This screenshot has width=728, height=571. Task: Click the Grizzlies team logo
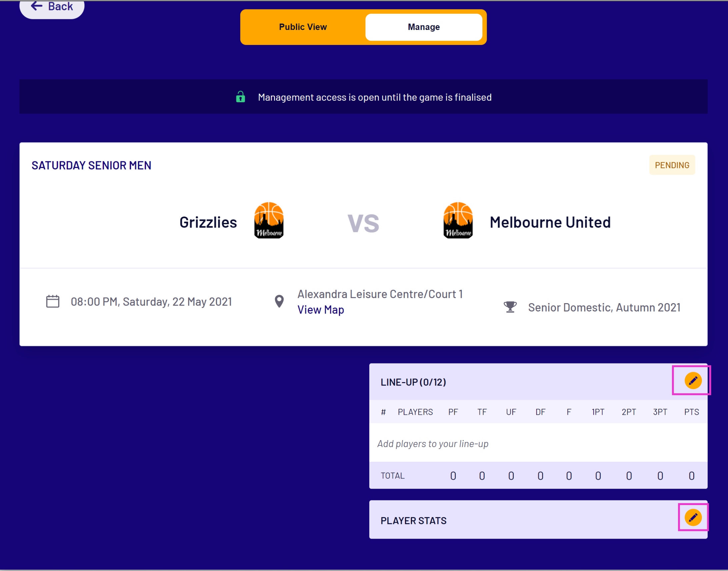click(269, 220)
